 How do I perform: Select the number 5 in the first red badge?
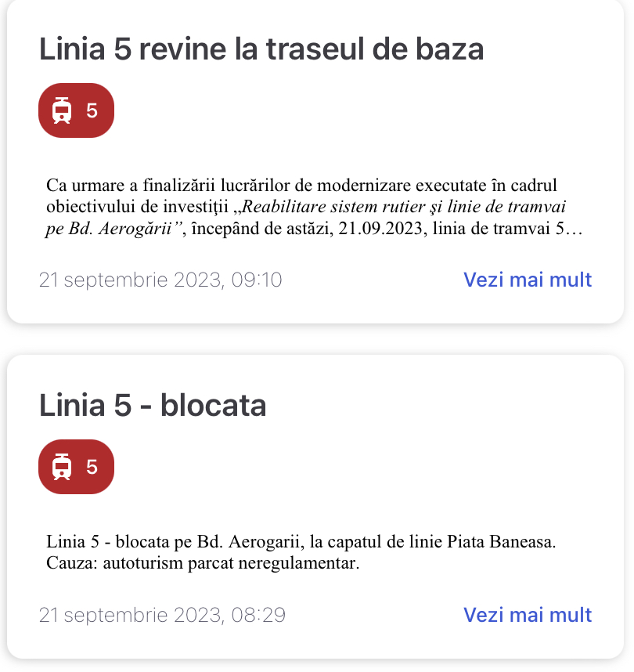coord(92,111)
